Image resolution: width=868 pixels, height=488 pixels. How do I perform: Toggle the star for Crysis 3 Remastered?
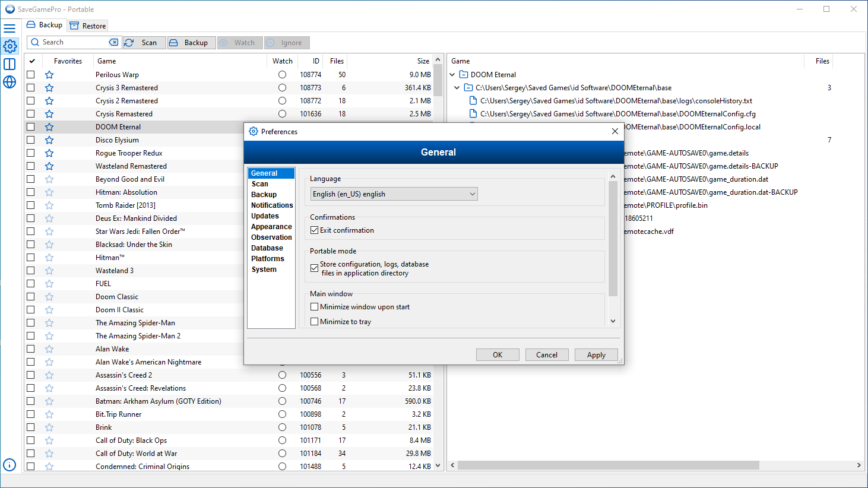(x=49, y=88)
